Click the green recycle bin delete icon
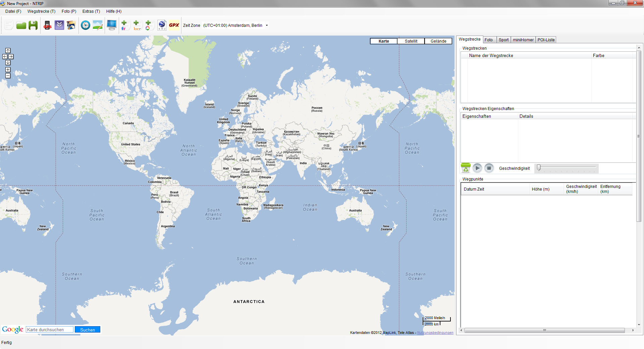This screenshot has width=644, height=349. point(466,168)
